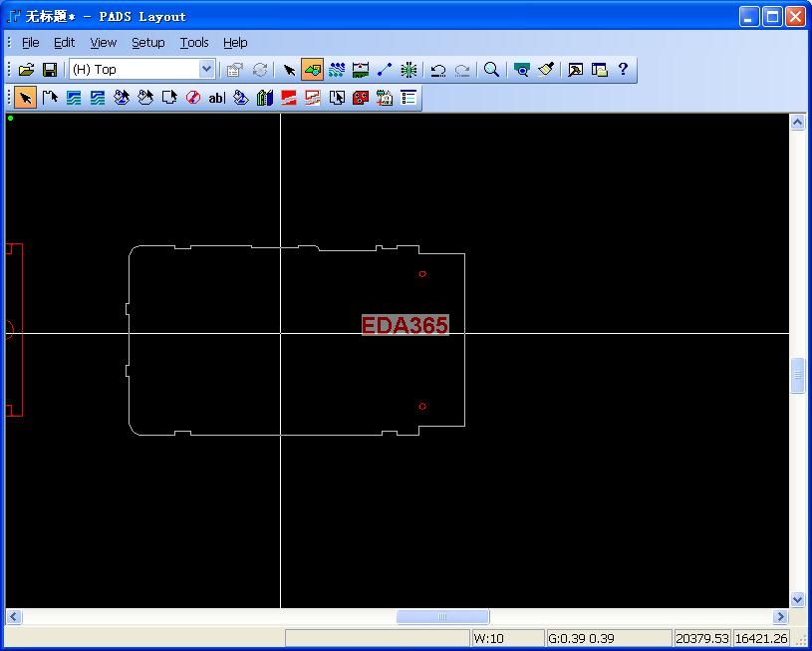Click the Open file folder icon

pos(26,70)
